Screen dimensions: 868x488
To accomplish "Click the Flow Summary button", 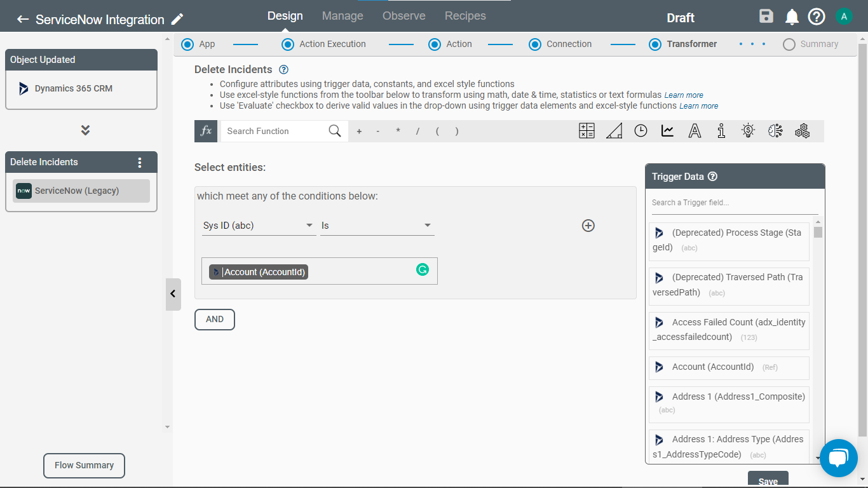I will coord(84,466).
